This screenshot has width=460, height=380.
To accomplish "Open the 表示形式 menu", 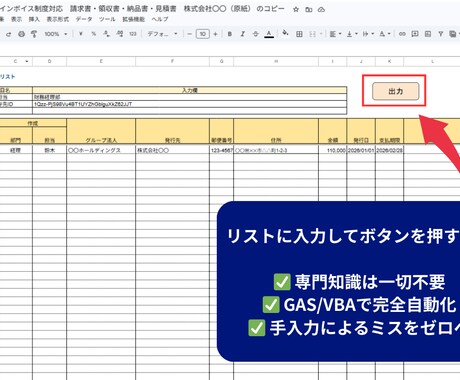I will tap(57, 19).
